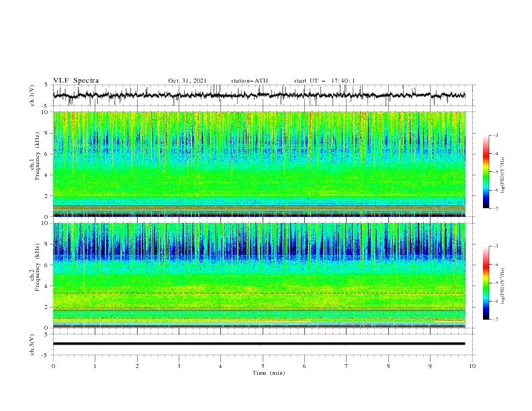This screenshot has width=532, height=411.
Task: Click time axis tick label "3"
Action: [179, 366]
